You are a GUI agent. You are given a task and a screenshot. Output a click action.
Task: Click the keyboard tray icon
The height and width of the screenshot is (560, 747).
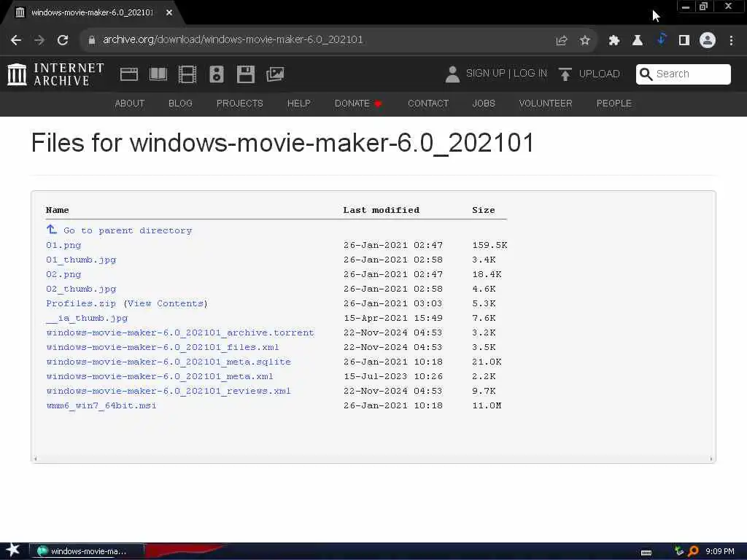[x=646, y=553]
